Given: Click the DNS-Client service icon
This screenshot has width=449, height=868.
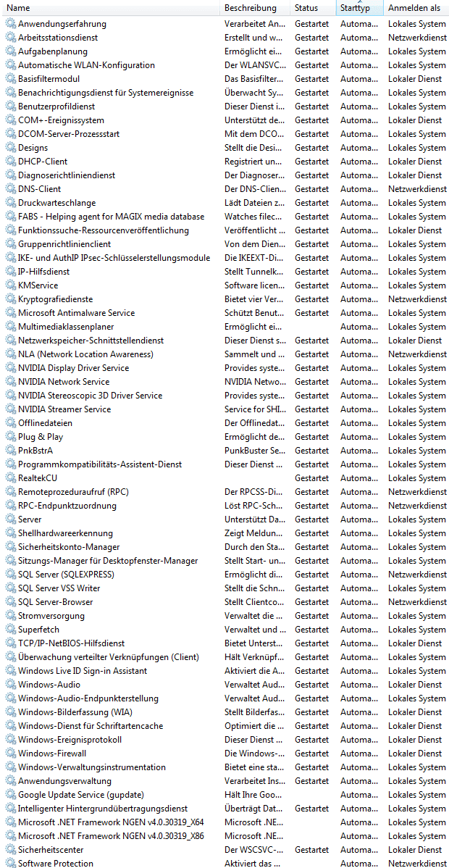Looking at the screenshot, I should [x=11, y=189].
